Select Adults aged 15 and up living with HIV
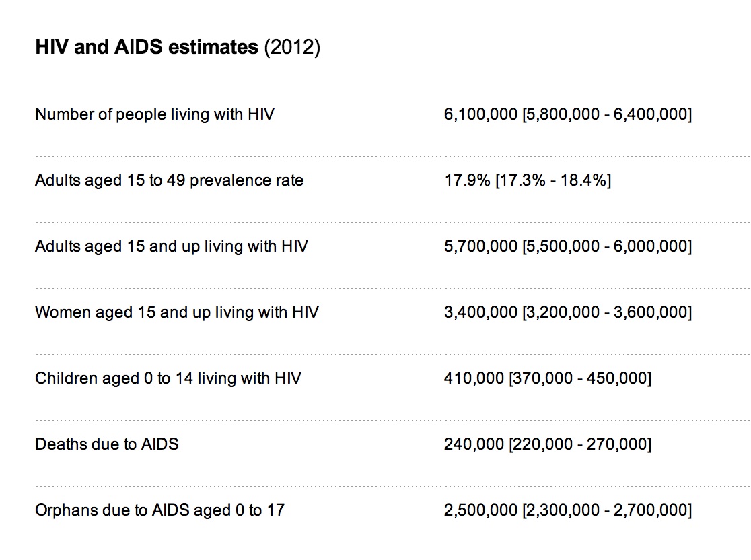 pyautogui.click(x=172, y=246)
